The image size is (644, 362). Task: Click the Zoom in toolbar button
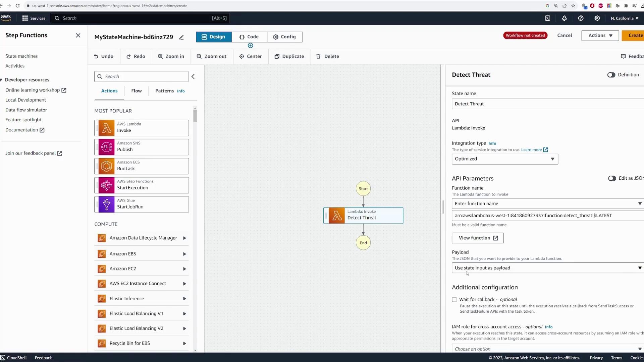171,56
